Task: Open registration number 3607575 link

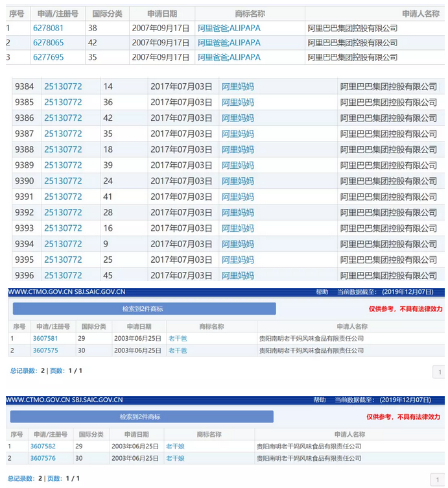Action: point(45,350)
